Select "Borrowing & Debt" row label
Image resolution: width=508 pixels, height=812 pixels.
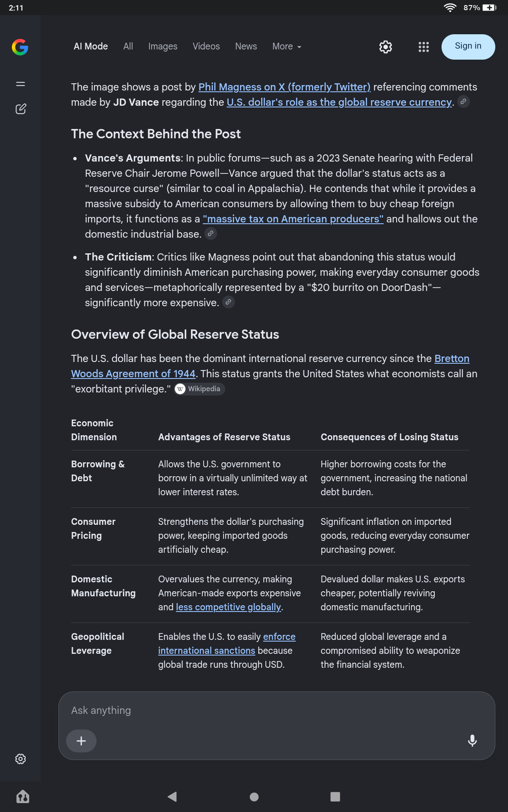click(x=98, y=471)
